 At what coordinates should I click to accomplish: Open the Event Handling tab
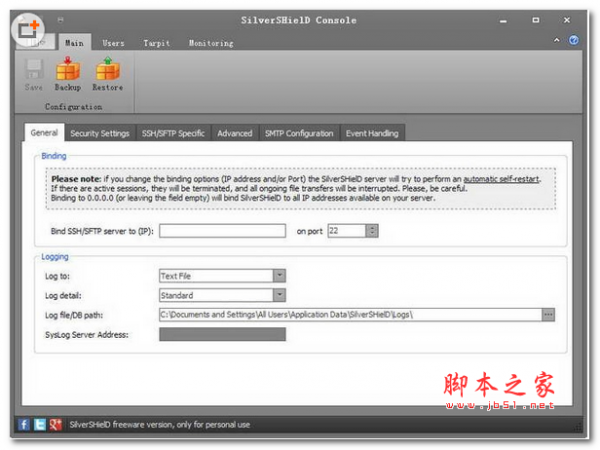372,134
